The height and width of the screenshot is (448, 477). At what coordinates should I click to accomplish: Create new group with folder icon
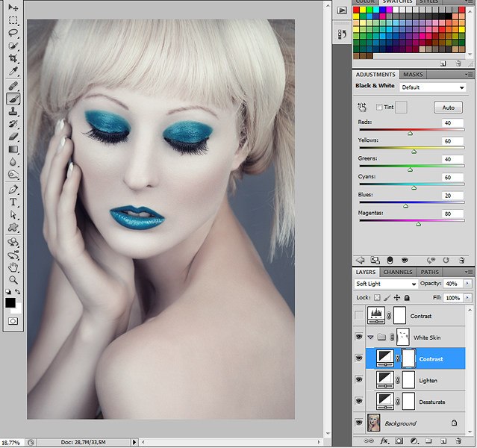point(429,442)
